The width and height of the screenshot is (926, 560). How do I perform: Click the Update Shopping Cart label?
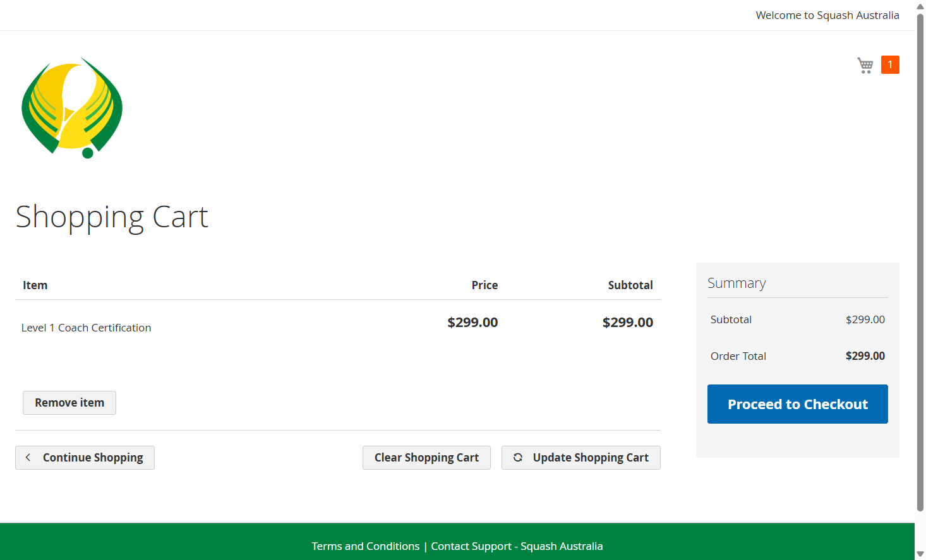[591, 458]
